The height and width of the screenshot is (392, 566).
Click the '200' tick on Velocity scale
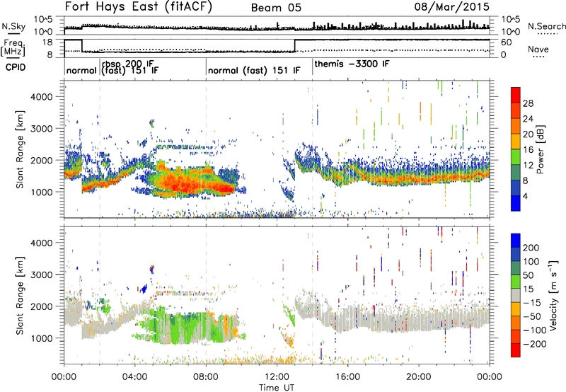[531, 248]
